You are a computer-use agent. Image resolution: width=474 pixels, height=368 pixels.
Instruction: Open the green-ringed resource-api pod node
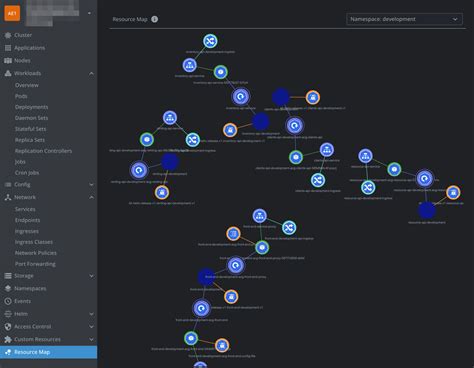(394, 169)
